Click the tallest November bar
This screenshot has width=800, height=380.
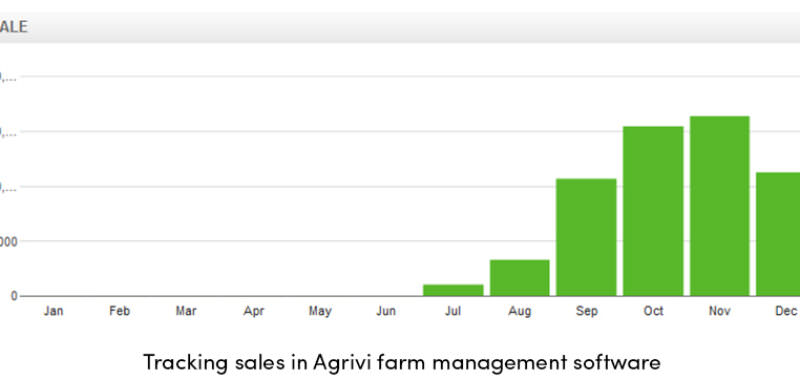[x=720, y=206]
